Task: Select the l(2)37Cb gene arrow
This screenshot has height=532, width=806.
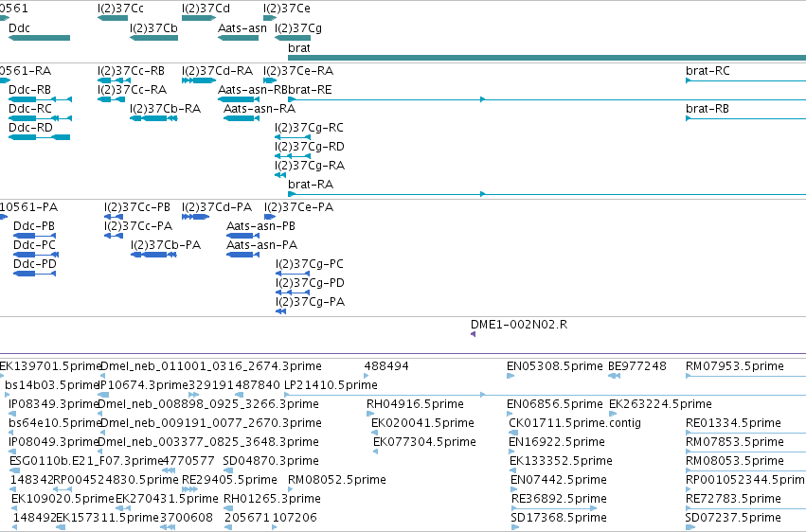Action: [153, 38]
